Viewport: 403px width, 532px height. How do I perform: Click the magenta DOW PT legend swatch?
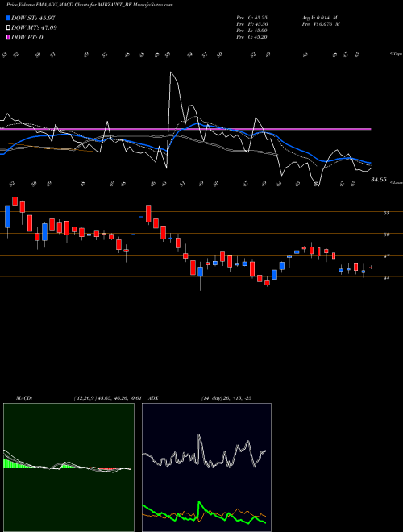tap(8, 37)
